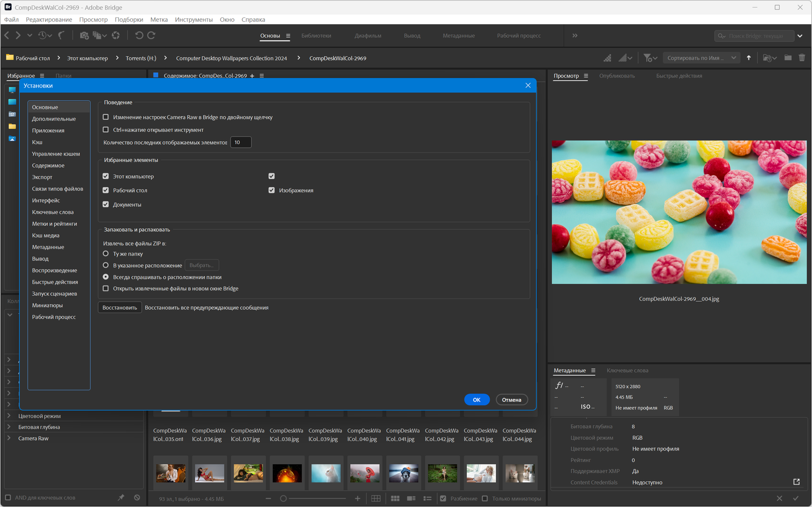
Task: Open the filter by rating dropdown
Action: (x=650, y=58)
